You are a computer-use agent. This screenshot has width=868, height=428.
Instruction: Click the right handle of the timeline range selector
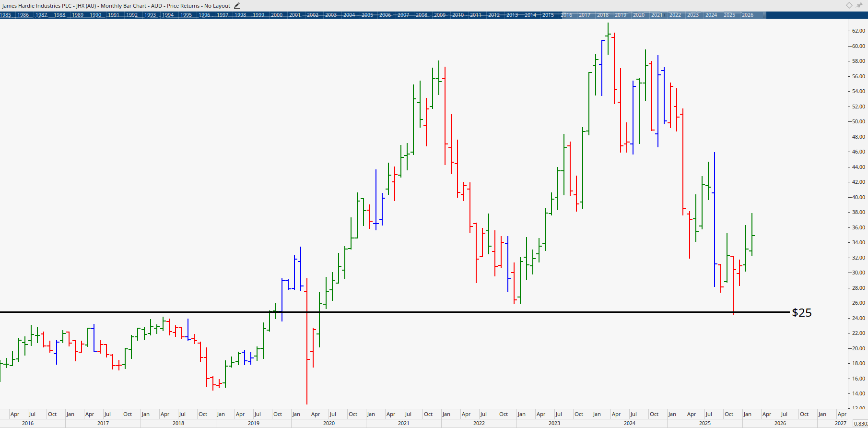click(764, 15)
